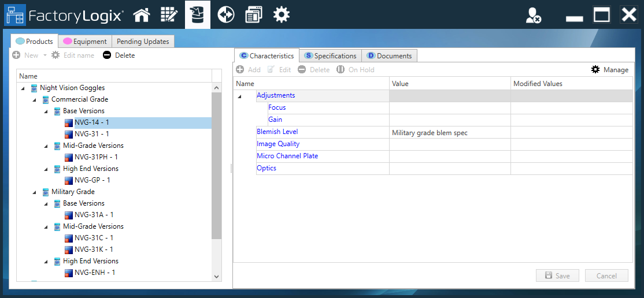Click product tree scrollbar down arrow
Image resolution: width=644 pixels, height=298 pixels.
pos(216,277)
